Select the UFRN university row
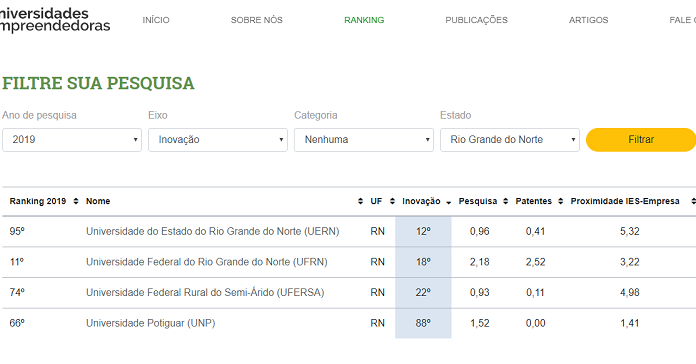Image resolution: width=696 pixels, height=364 pixels. pyautogui.click(x=349, y=262)
